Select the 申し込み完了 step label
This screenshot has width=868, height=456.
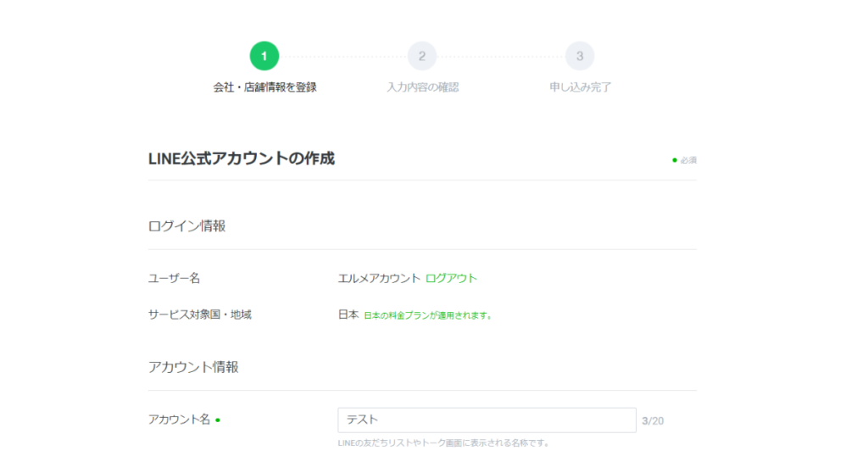[580, 87]
